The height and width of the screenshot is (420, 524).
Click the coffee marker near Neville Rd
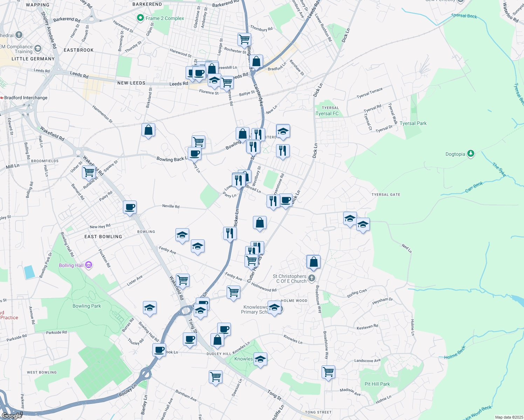[130, 208]
